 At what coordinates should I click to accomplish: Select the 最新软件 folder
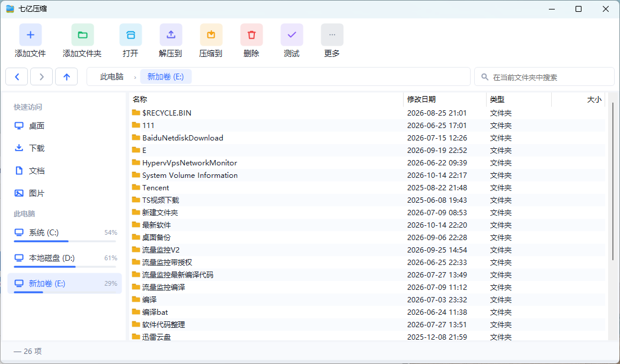tap(367, 225)
